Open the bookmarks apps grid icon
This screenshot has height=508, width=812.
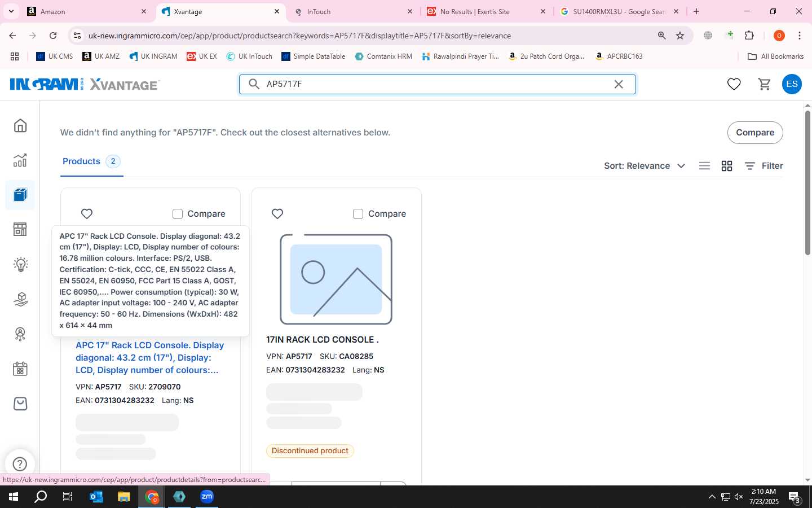tap(15, 56)
